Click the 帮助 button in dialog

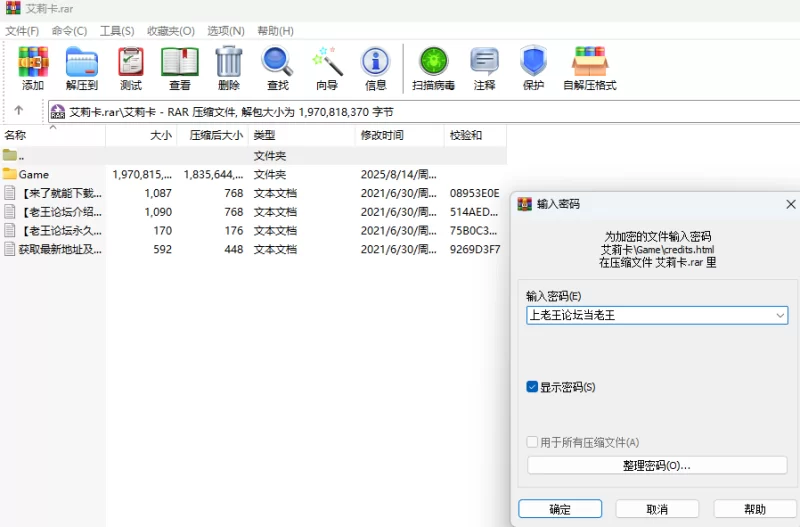click(x=755, y=509)
